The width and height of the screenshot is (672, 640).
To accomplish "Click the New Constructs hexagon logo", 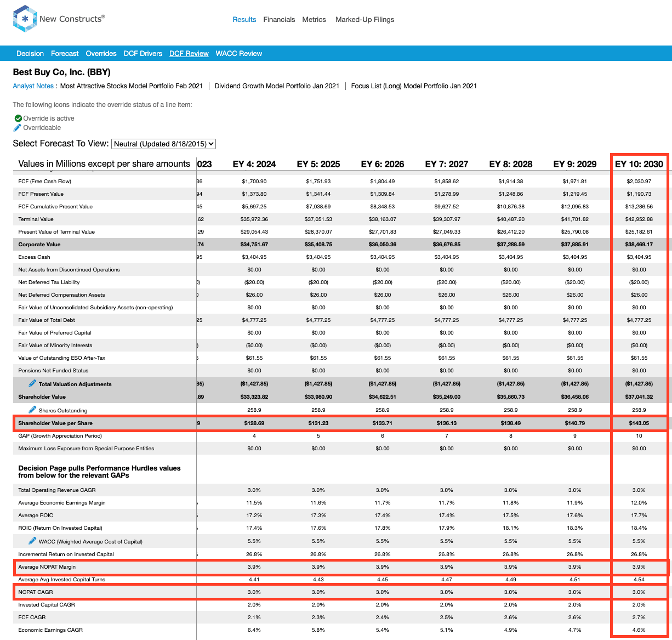I will 25,19.
